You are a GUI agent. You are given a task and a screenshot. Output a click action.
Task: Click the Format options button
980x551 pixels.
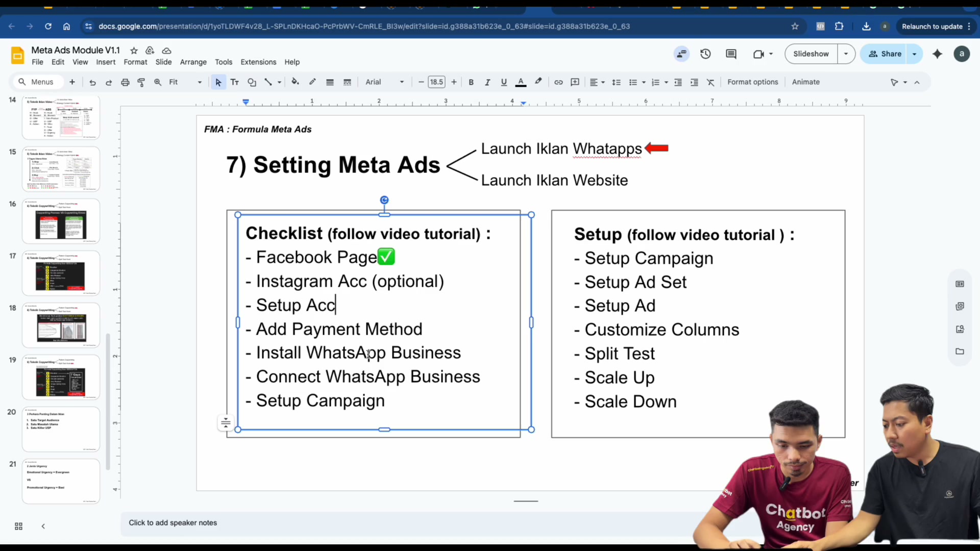[x=752, y=82]
